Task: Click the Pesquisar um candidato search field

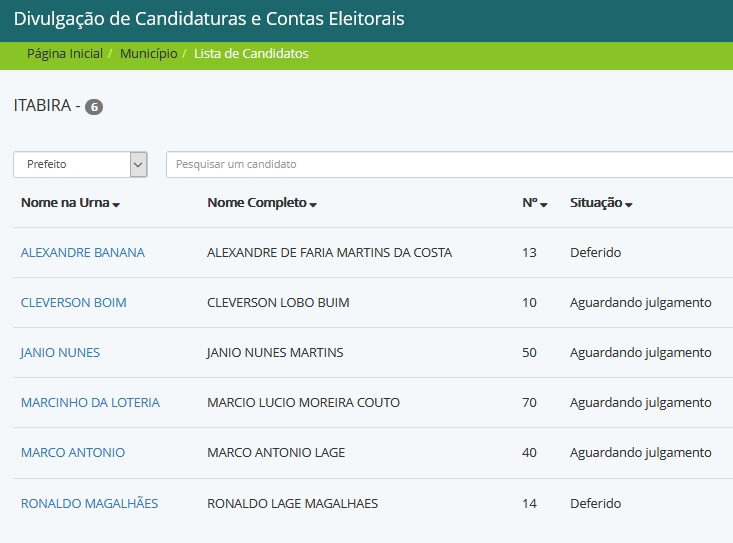Action: 449,164
